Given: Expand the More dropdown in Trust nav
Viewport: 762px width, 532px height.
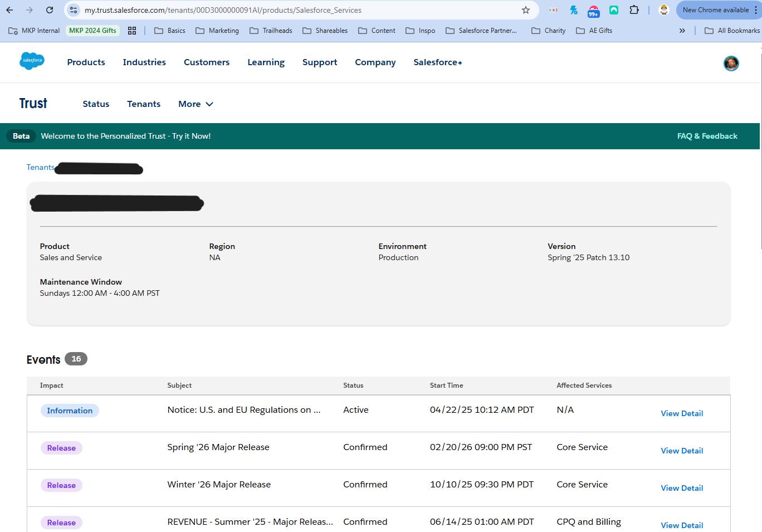Looking at the screenshot, I should click(196, 104).
